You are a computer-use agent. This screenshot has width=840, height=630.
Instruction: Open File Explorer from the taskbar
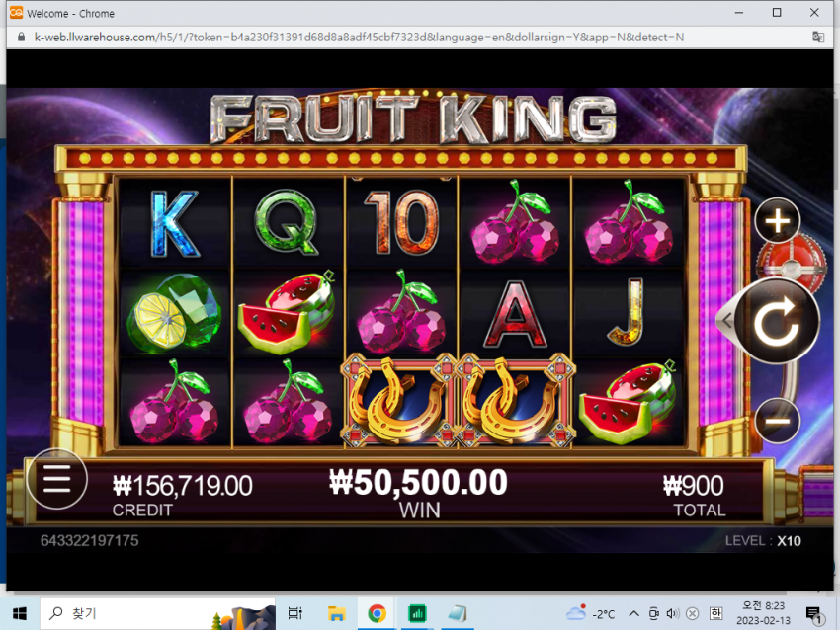pyautogui.click(x=336, y=613)
